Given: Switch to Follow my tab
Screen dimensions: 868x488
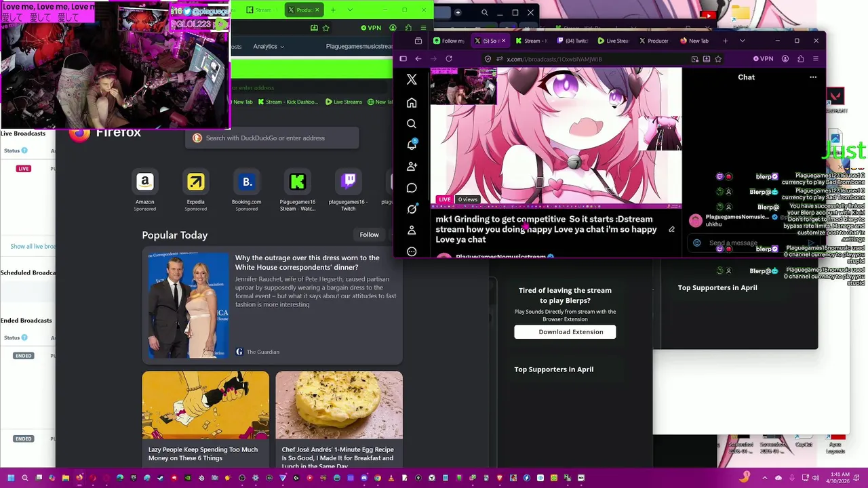Looking at the screenshot, I should click(x=449, y=41).
